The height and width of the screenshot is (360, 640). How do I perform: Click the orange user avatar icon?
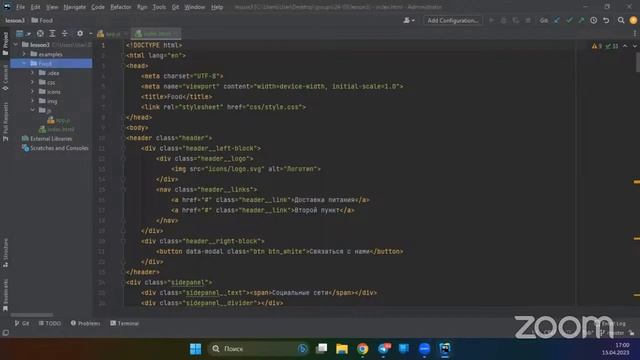(633, 20)
